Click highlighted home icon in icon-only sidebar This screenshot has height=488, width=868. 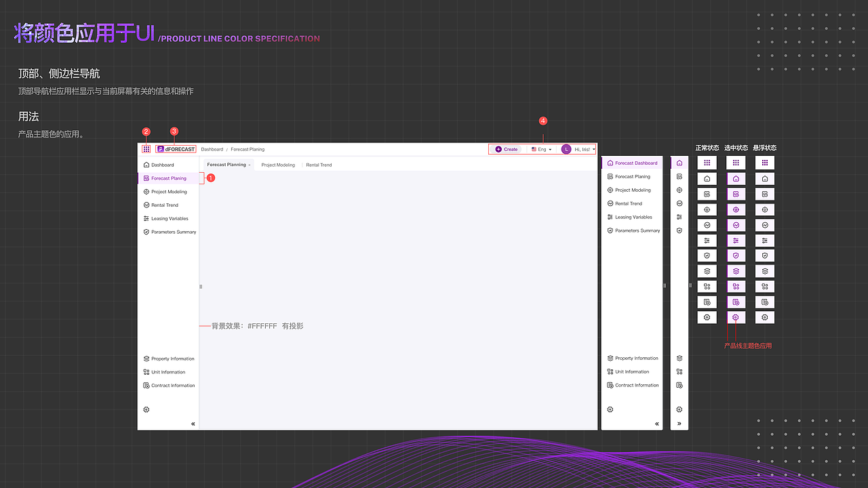pyautogui.click(x=679, y=163)
